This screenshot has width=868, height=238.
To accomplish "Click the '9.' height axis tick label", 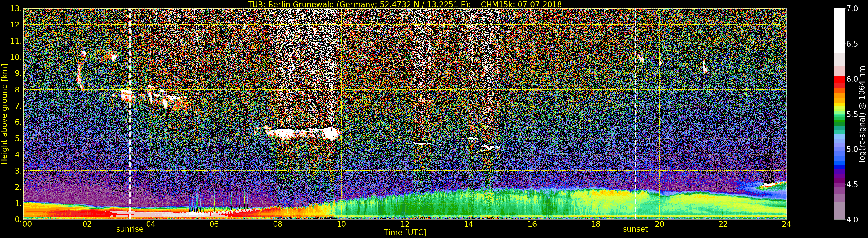I will click(x=18, y=73).
